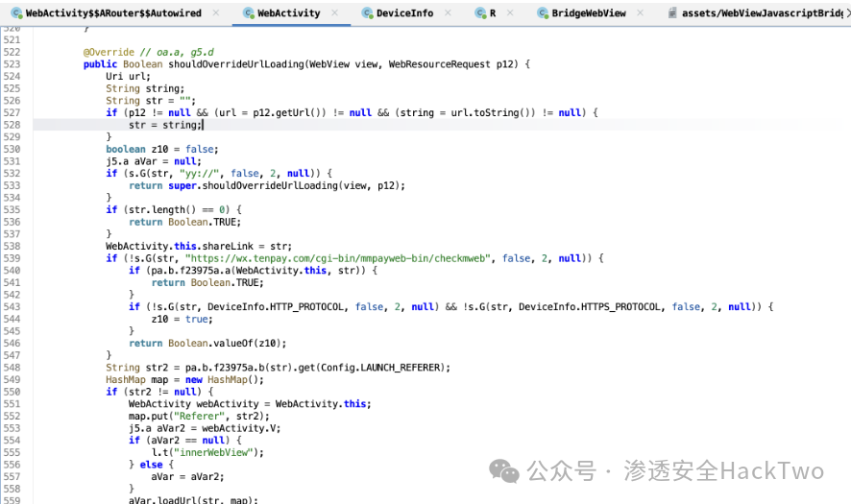This screenshot has width=851, height=504.
Task: Click the file icon on the assets tab
Action: click(672, 13)
